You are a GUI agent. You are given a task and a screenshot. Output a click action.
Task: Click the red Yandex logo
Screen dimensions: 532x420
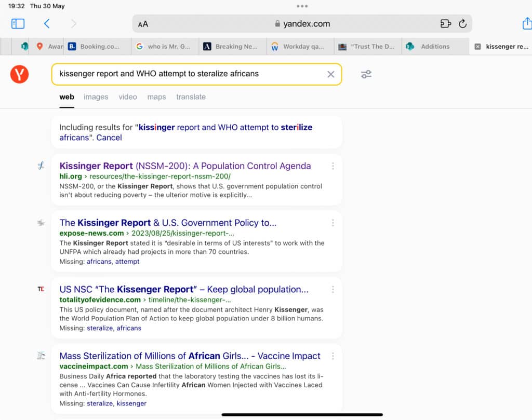point(19,74)
